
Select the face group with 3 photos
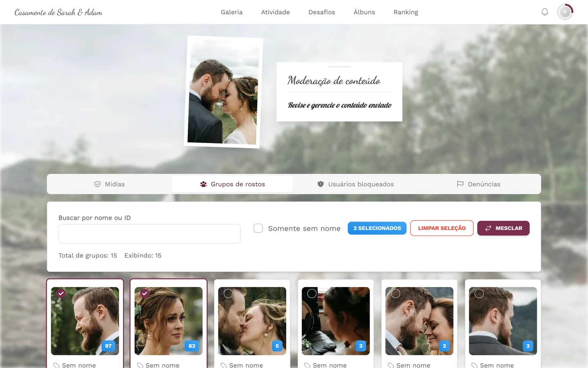point(312,294)
